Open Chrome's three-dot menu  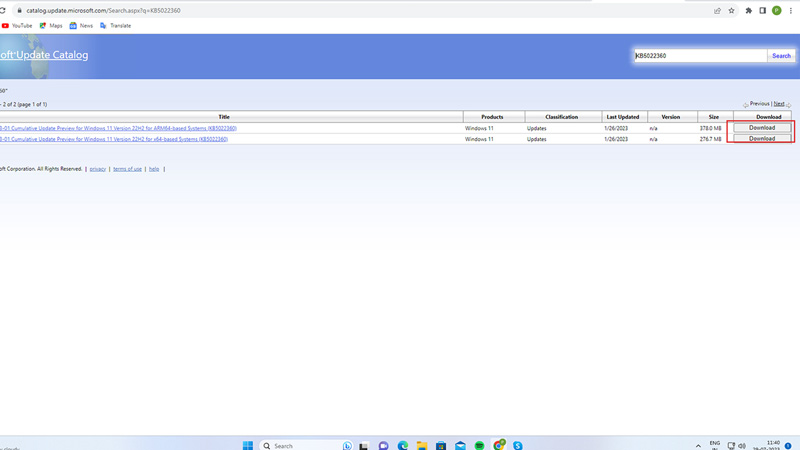click(791, 10)
